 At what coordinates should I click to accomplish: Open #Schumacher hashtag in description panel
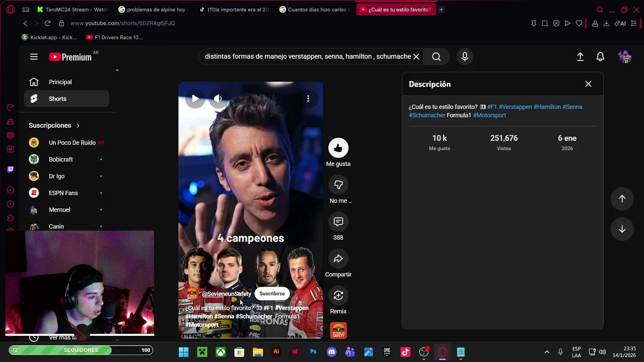427,115
